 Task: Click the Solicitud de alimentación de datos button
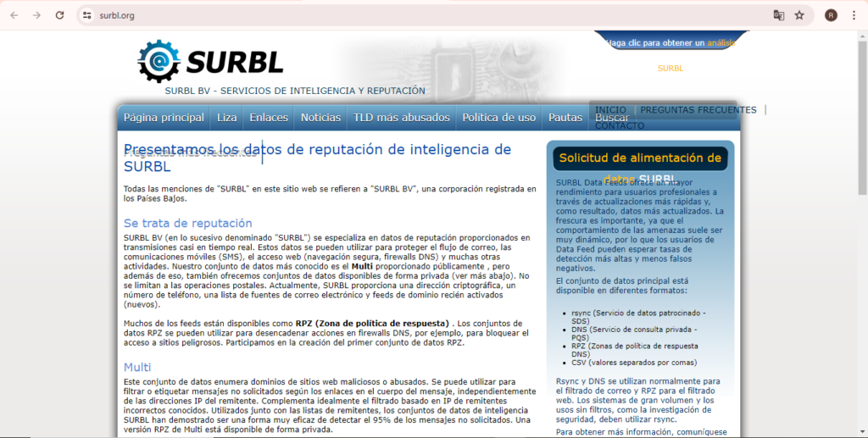tap(640, 158)
